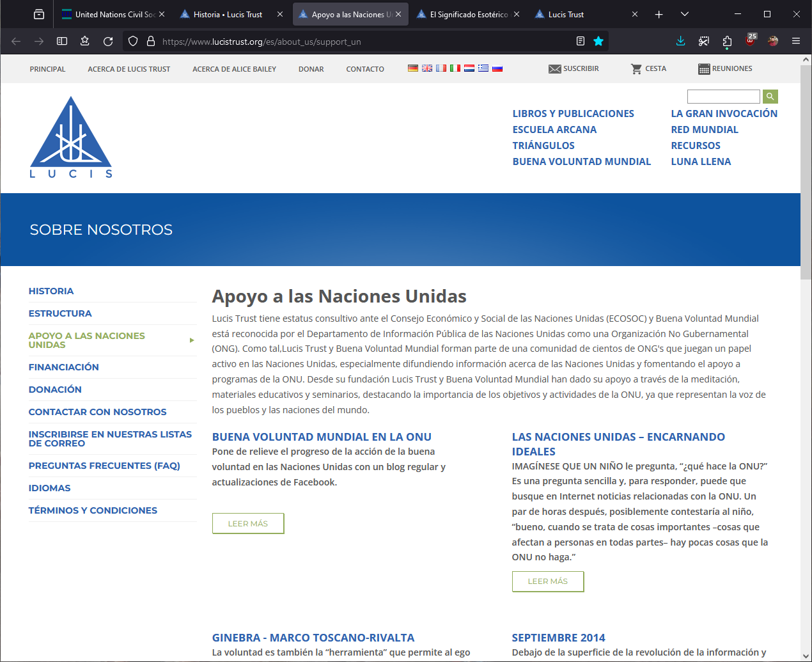The image size is (812, 662).
Task: Open the Cesta shopping cart
Action: pos(648,68)
